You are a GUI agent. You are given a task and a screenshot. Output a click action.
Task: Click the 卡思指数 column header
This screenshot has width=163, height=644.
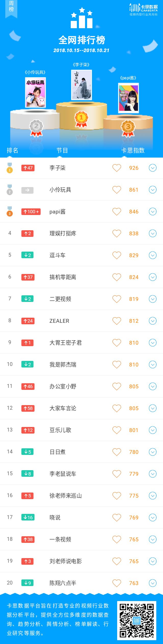coord(133,150)
